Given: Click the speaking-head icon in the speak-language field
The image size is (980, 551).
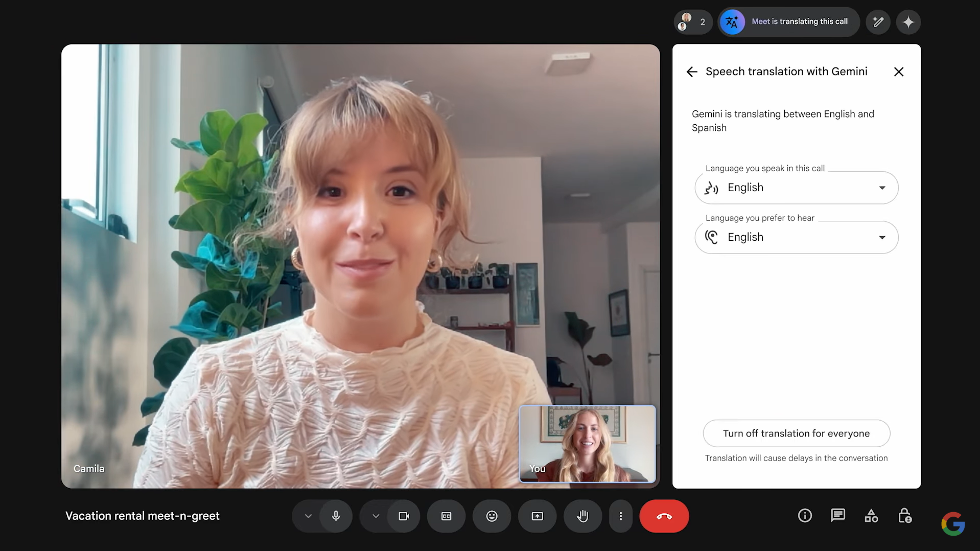Looking at the screenshot, I should coord(711,188).
